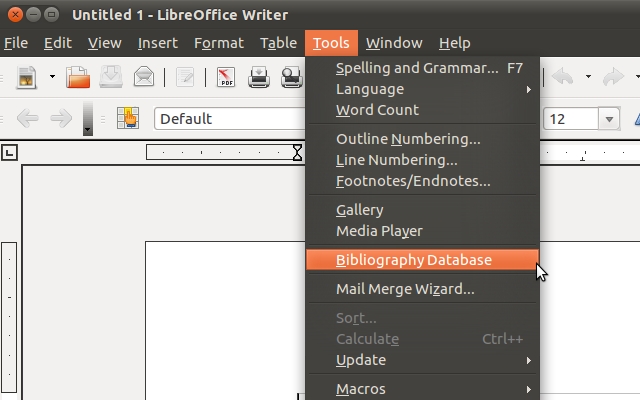Click the Undo arrow icon
This screenshot has height=400, width=640.
tap(563, 77)
